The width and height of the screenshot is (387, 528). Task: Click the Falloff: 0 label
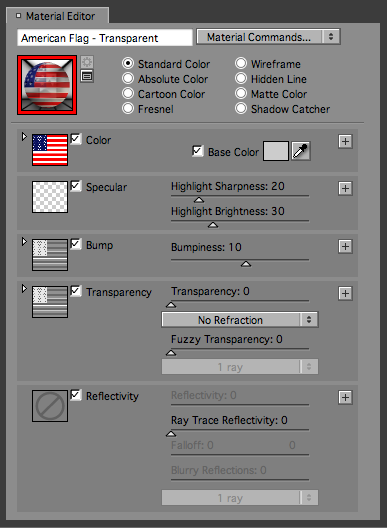pyautogui.click(x=192, y=445)
